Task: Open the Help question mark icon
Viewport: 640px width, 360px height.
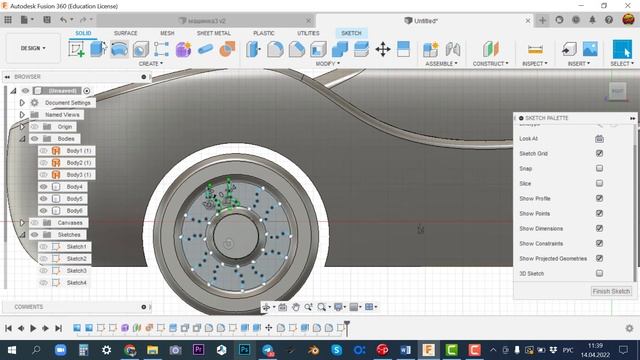Action: click(609, 20)
